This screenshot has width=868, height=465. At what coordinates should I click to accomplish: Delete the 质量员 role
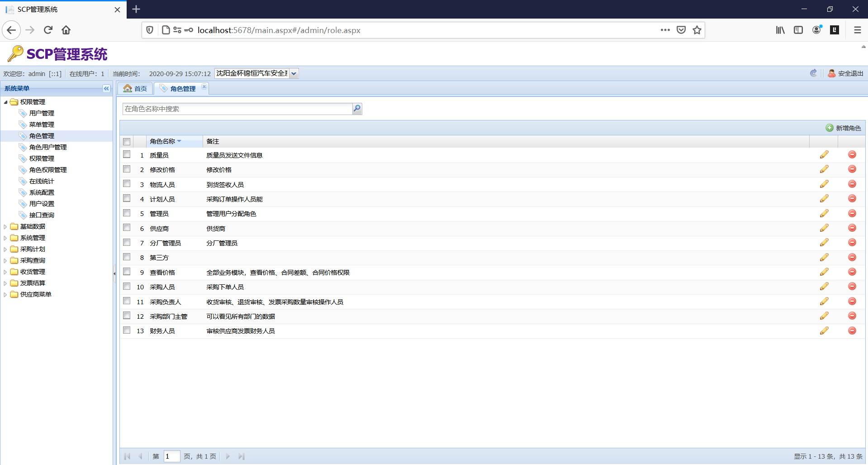(x=852, y=155)
